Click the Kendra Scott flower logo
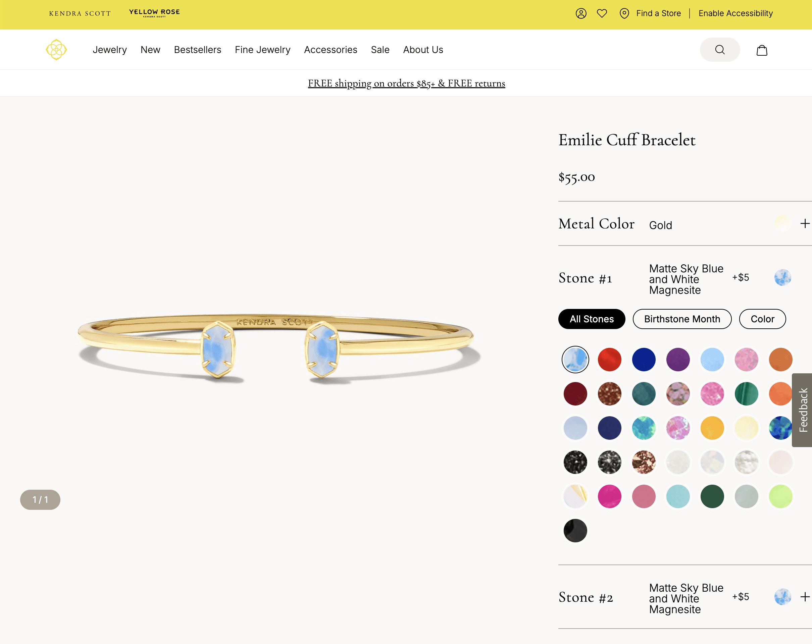The height and width of the screenshot is (644, 812). pyautogui.click(x=56, y=49)
